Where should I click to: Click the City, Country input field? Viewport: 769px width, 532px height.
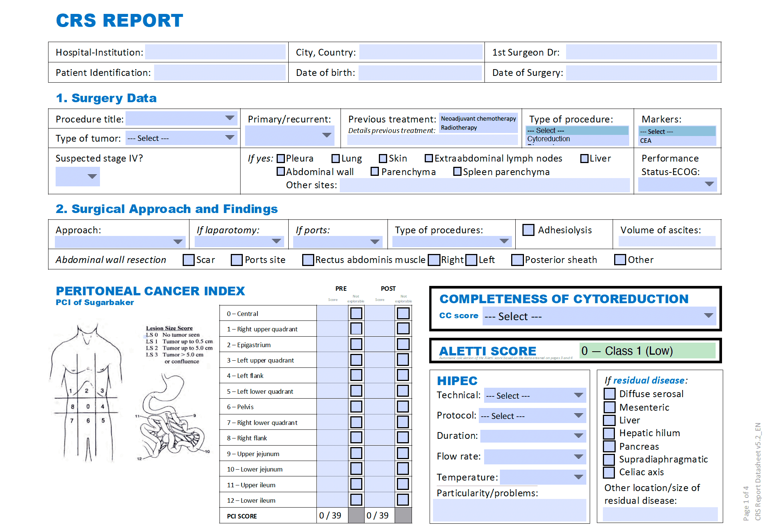[421, 52]
